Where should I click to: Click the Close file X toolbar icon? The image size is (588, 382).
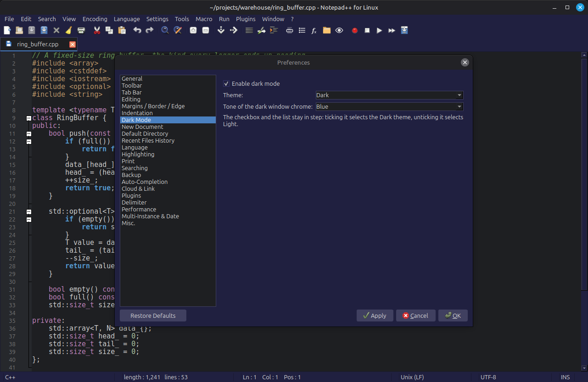click(x=56, y=30)
